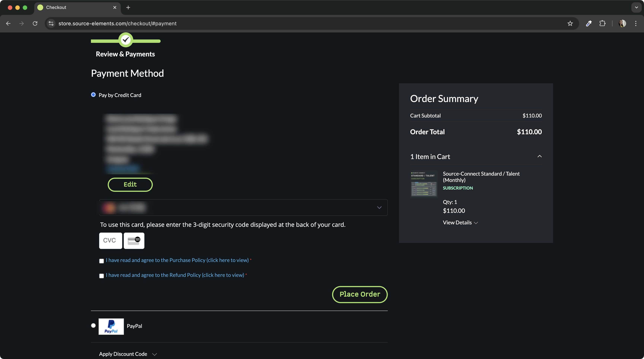
Task: Click into the CVC input field
Action: pos(111,241)
